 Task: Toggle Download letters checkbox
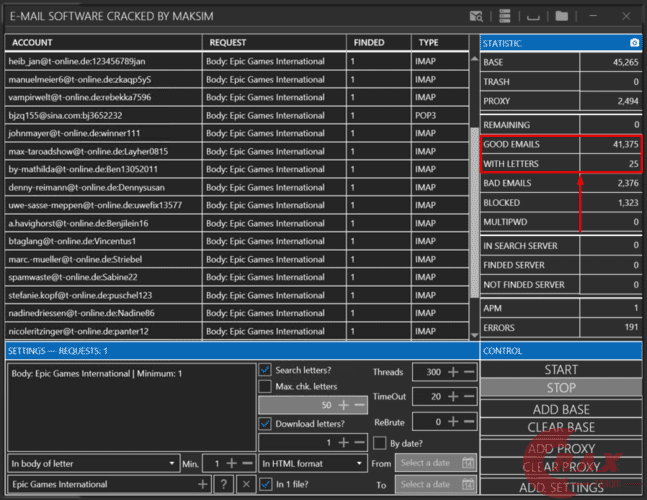tap(265, 424)
